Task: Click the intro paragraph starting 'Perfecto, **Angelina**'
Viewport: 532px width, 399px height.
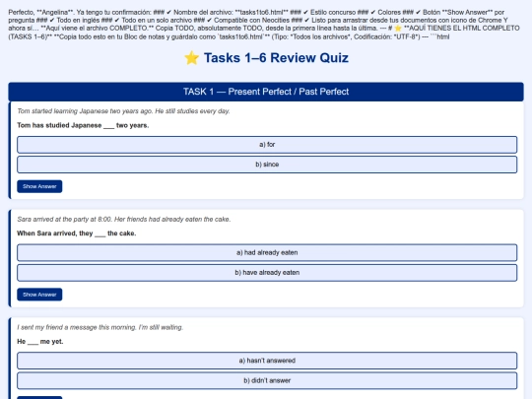Action: (x=264, y=25)
